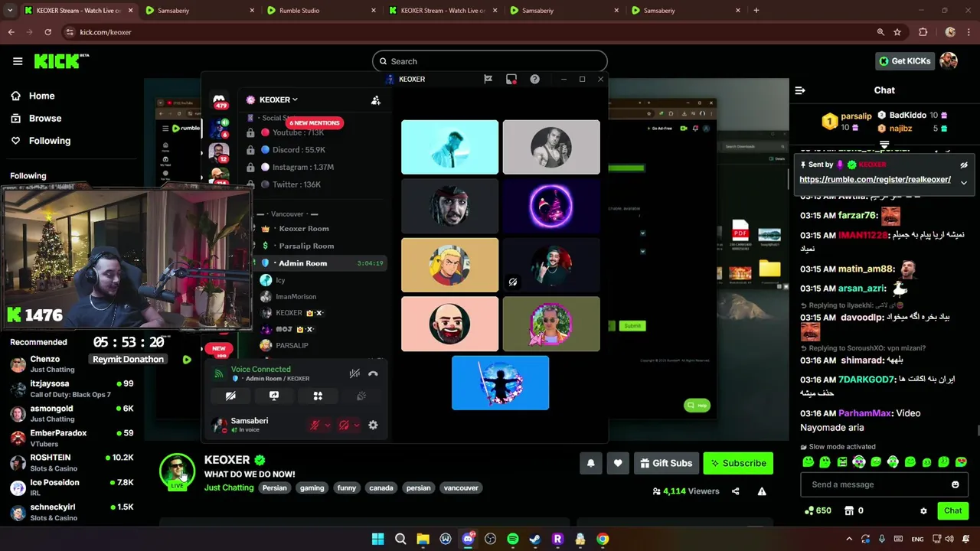The height and width of the screenshot is (551, 980).
Task: Toggle play on Reymit Donathon widget
Action: coord(187,360)
